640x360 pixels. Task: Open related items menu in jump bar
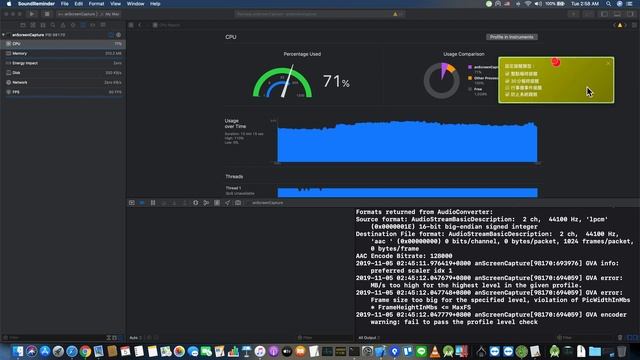pyautogui.click(x=131, y=25)
